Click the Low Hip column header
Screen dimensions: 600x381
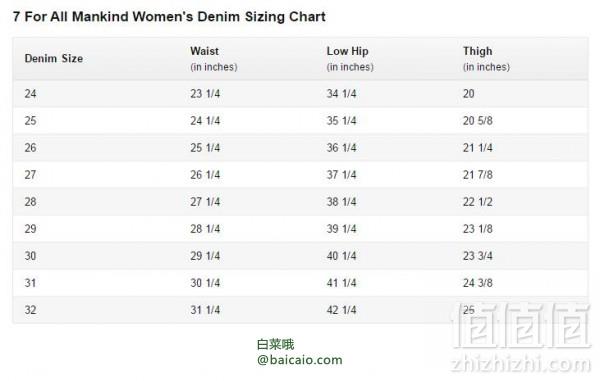pos(350,59)
